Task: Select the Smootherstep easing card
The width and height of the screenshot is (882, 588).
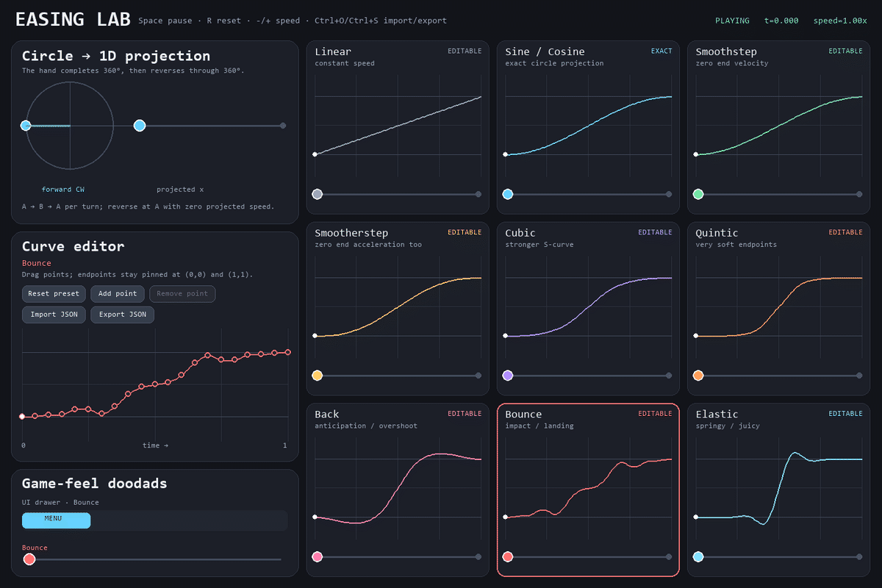Action: click(398, 309)
